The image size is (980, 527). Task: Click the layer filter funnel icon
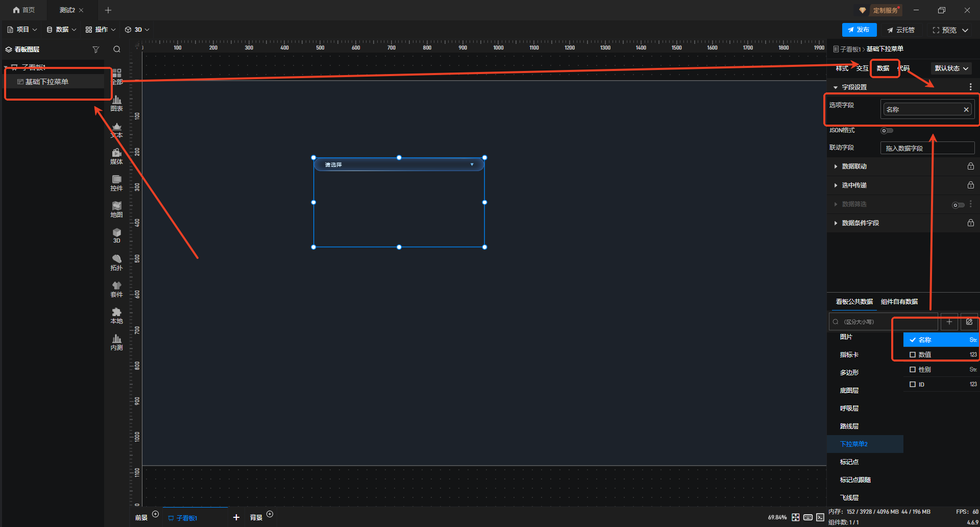(95, 50)
